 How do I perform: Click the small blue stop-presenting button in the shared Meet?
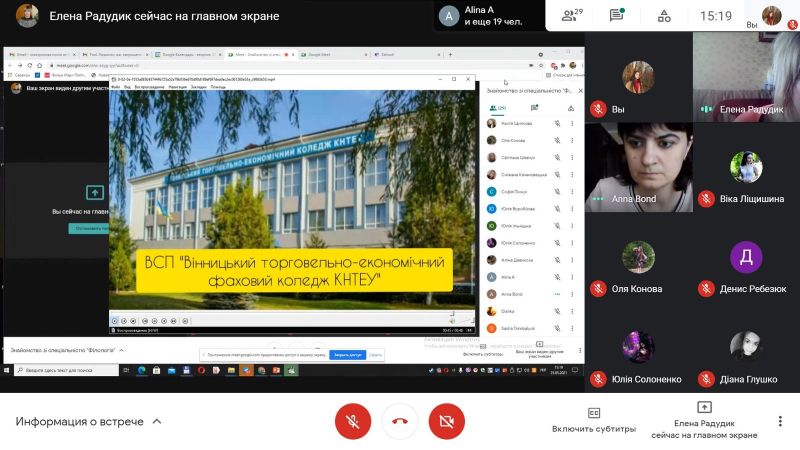tap(89, 228)
